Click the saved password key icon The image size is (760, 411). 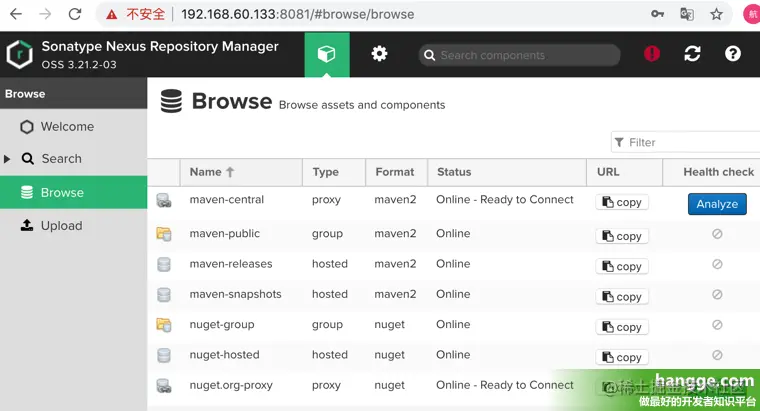657,14
